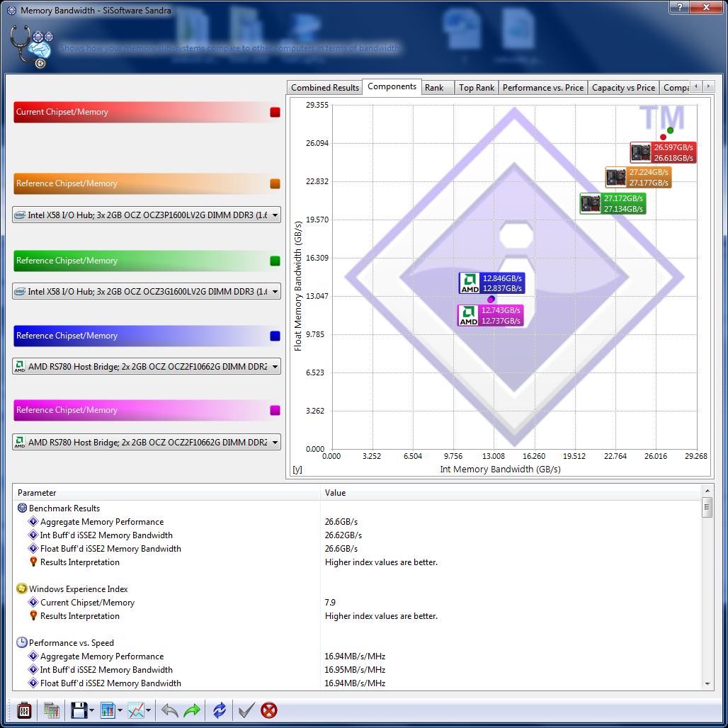Click the green 27.172GB/s chart data label
The height and width of the screenshot is (728, 728).
[x=613, y=204]
